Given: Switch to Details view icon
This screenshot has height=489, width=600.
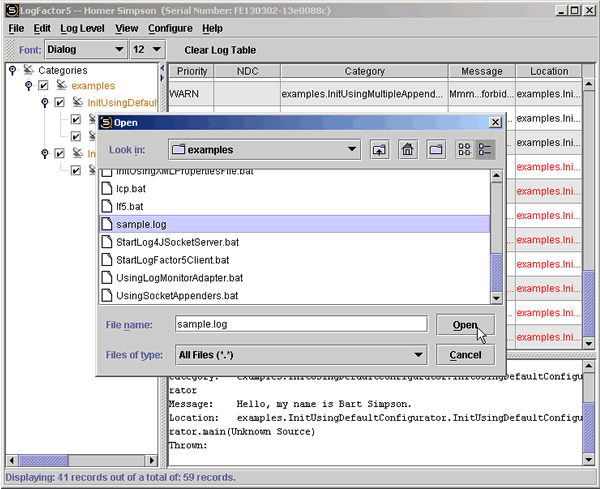Looking at the screenshot, I should pyautogui.click(x=486, y=150).
